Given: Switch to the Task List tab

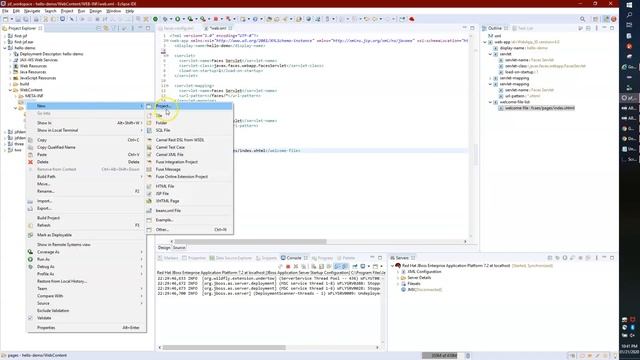Looking at the screenshot, I should tap(523, 28).
